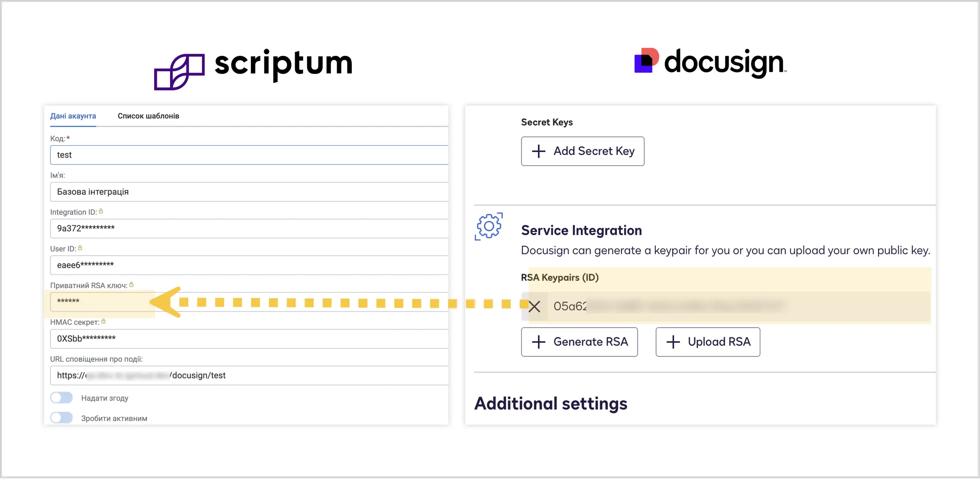Click the Generate RSA button
Viewport: 980px width, 480px height.
tap(579, 342)
